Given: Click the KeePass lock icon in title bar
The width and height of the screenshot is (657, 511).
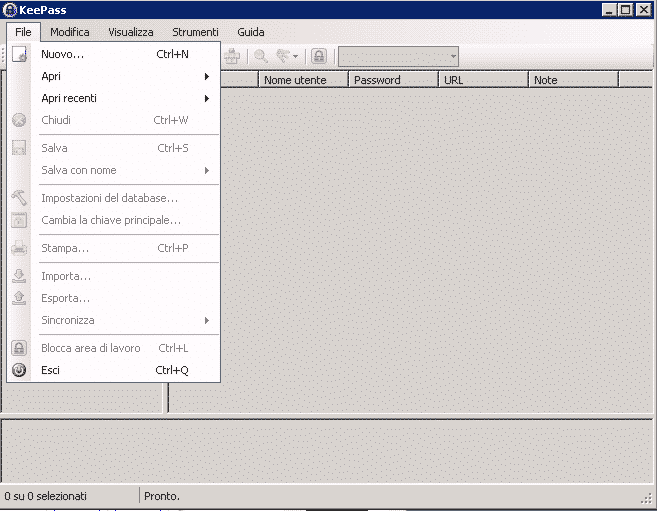Looking at the screenshot, I should [9, 10].
